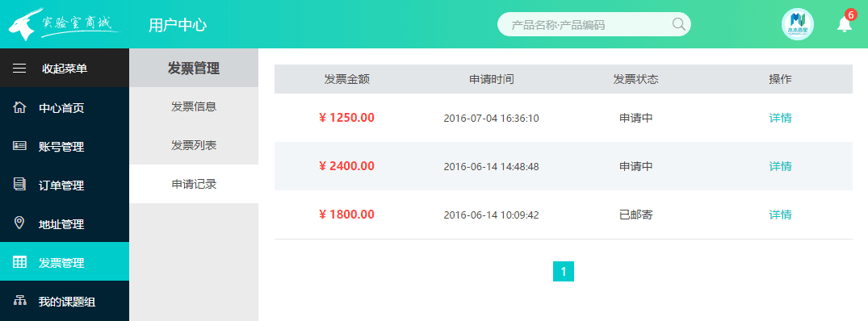Click the grid icon for 发票管理
This screenshot has width=868, height=321.
click(19, 262)
